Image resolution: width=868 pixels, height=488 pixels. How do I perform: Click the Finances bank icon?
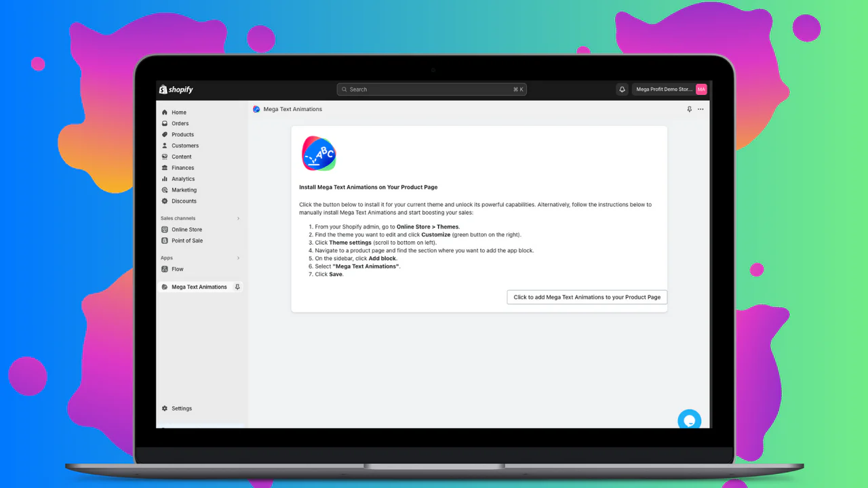click(165, 167)
